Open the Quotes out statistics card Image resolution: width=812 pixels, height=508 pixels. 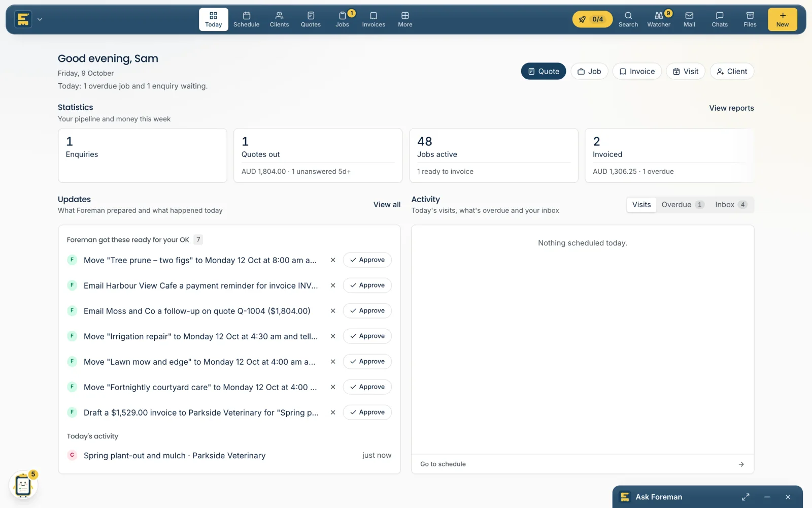click(318, 155)
